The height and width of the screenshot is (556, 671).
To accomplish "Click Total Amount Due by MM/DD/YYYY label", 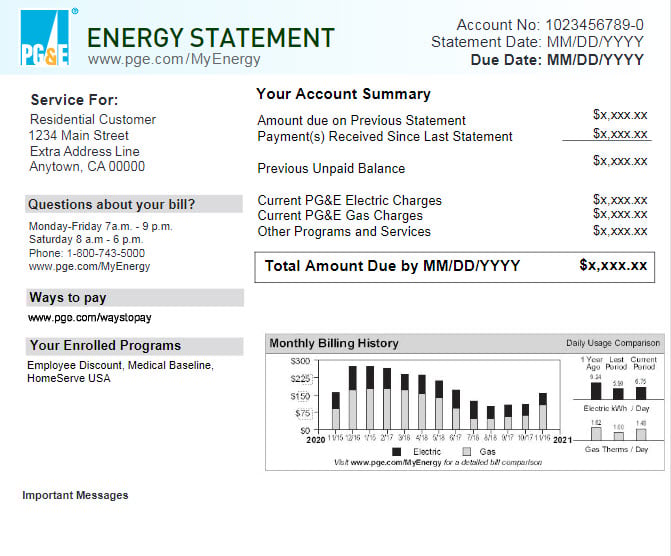I will point(392,266).
